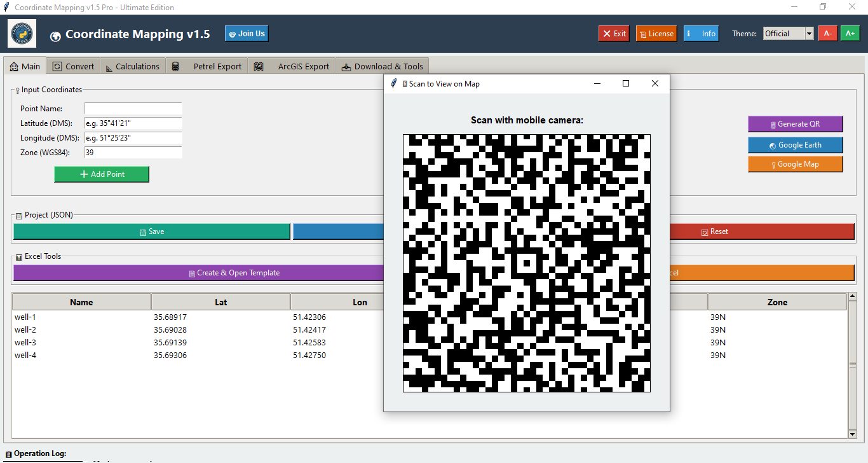Click the Zone column header
Screen dimensions: 868x463
[777, 302]
